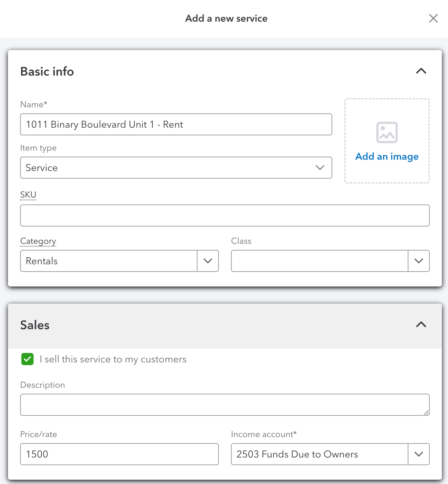
Task: Click the underlined Category label
Action: pyautogui.click(x=38, y=241)
